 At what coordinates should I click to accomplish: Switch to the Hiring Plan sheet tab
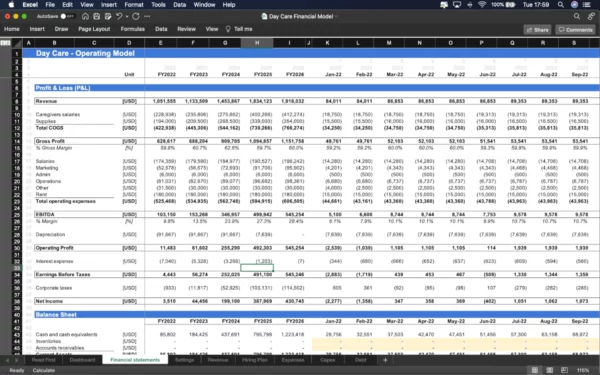255,360
